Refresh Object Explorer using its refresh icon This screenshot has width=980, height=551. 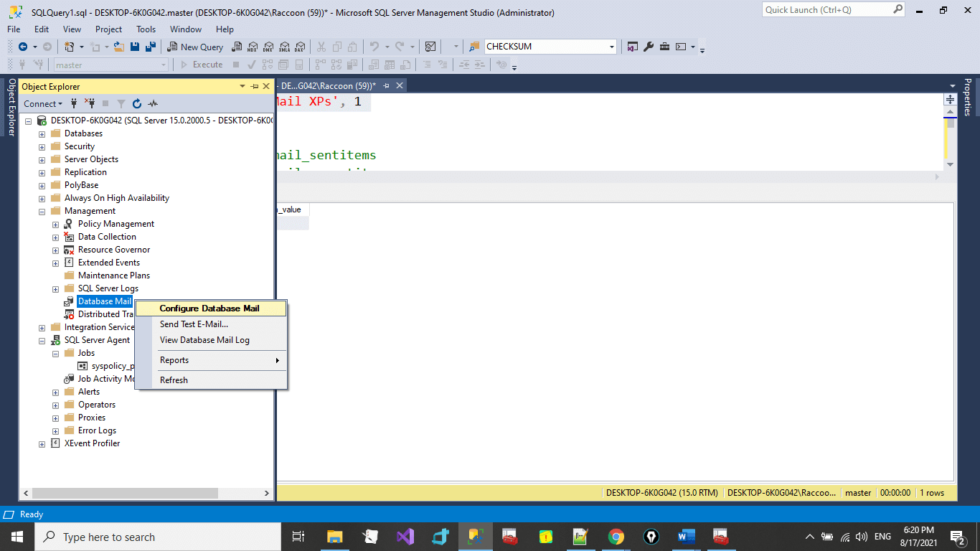click(x=136, y=103)
